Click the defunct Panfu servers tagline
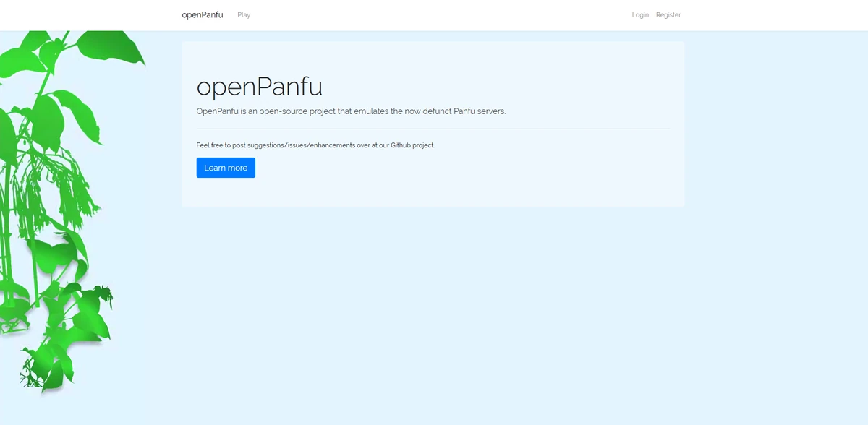The height and width of the screenshot is (425, 868). (351, 111)
